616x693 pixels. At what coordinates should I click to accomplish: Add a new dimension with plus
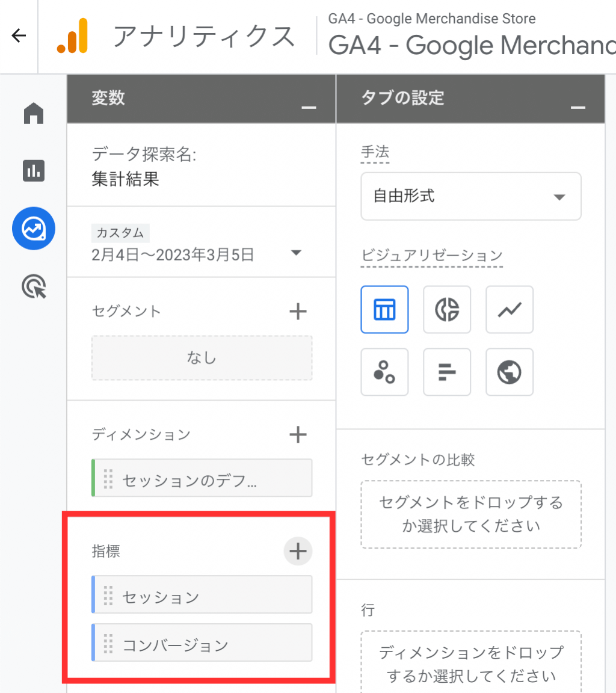click(x=298, y=434)
